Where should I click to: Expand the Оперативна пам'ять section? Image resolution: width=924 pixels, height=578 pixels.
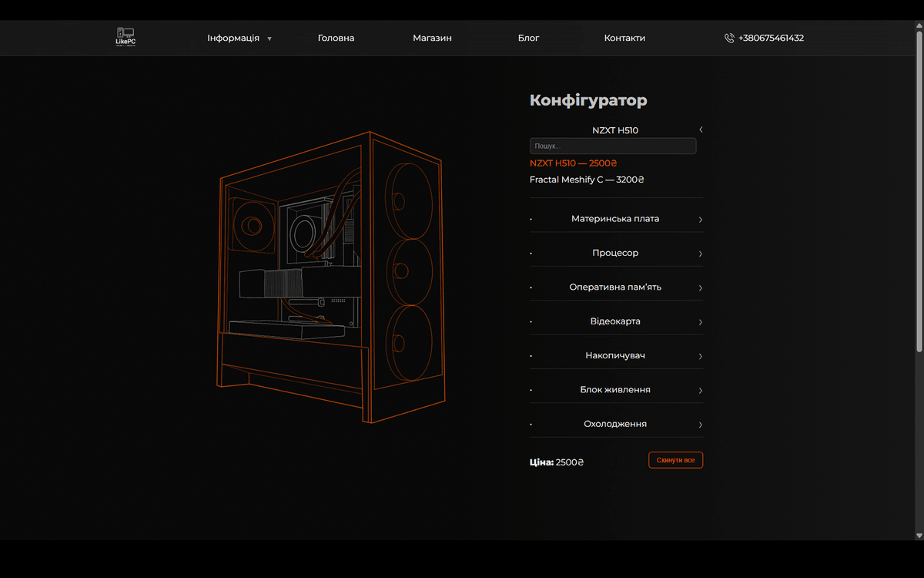click(x=615, y=287)
